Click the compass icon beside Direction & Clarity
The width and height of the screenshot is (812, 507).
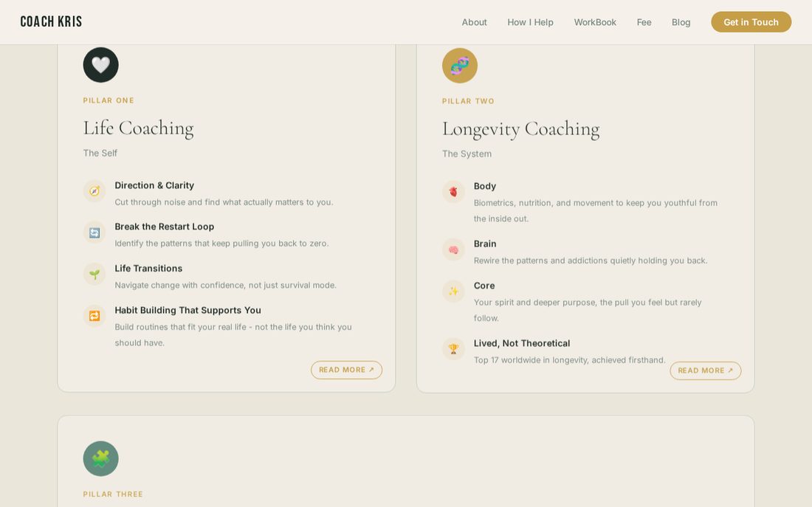(94, 191)
